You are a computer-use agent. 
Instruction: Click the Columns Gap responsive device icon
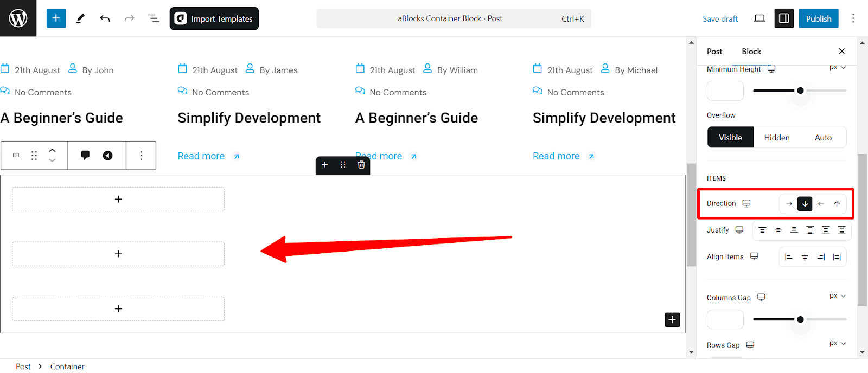(761, 297)
